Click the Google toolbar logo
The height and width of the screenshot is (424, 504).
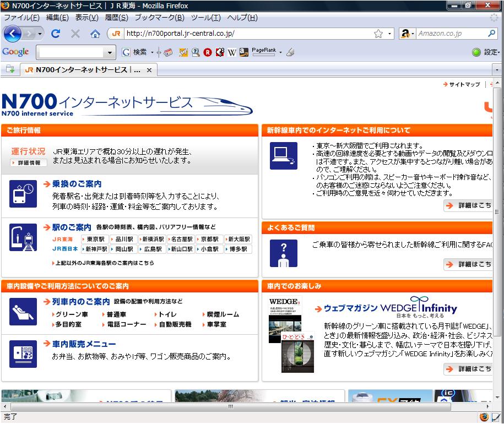15,52
